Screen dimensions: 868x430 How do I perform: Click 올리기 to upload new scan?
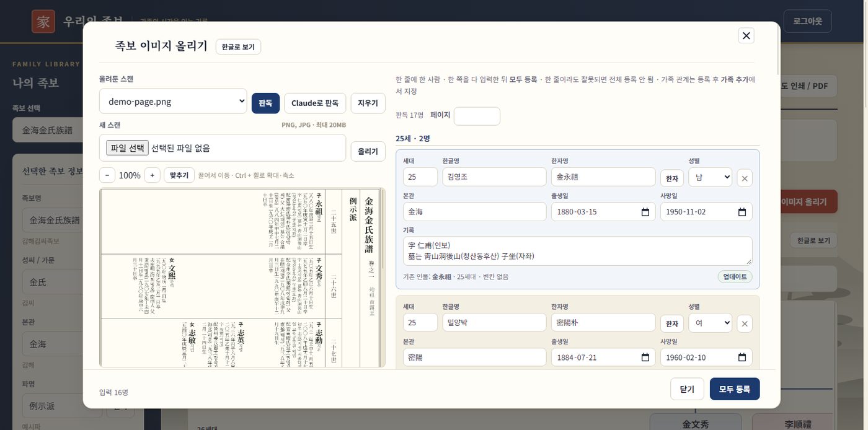pos(368,152)
